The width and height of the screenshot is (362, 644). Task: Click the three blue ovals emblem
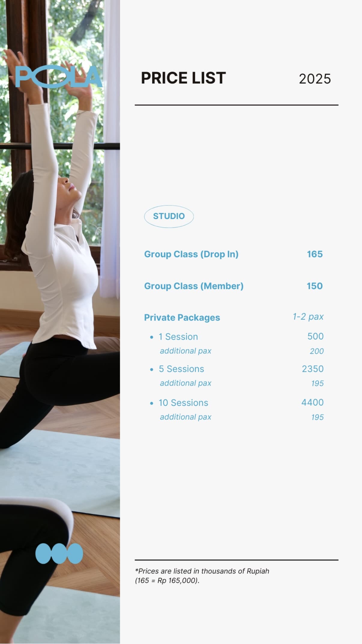pyautogui.click(x=59, y=553)
